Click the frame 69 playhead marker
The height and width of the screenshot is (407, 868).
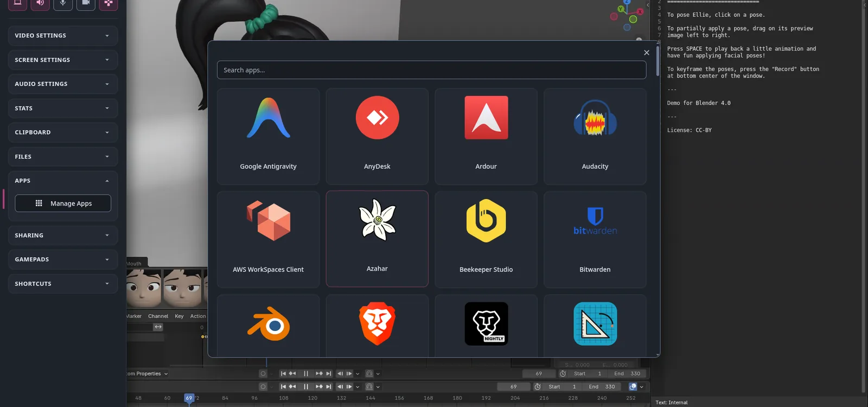[189, 398]
